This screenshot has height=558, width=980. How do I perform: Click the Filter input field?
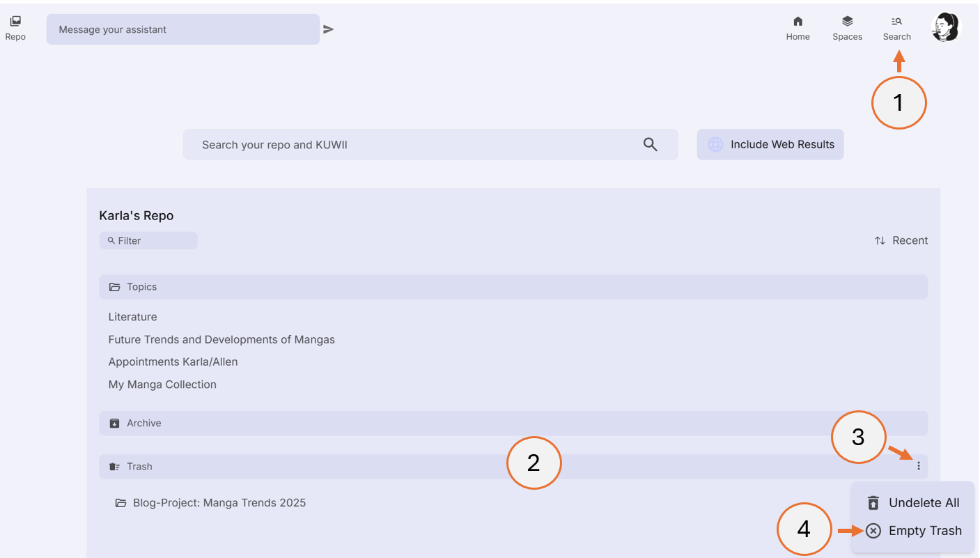coord(148,240)
